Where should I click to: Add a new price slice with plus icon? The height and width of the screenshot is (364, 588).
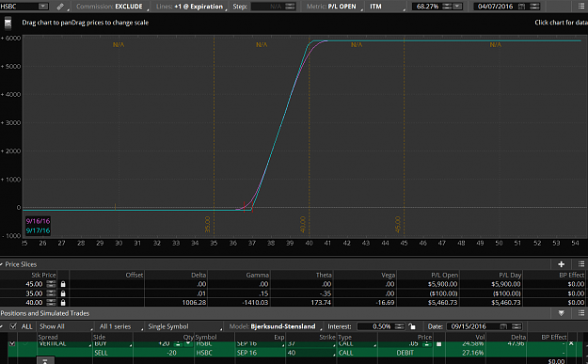[x=561, y=264]
